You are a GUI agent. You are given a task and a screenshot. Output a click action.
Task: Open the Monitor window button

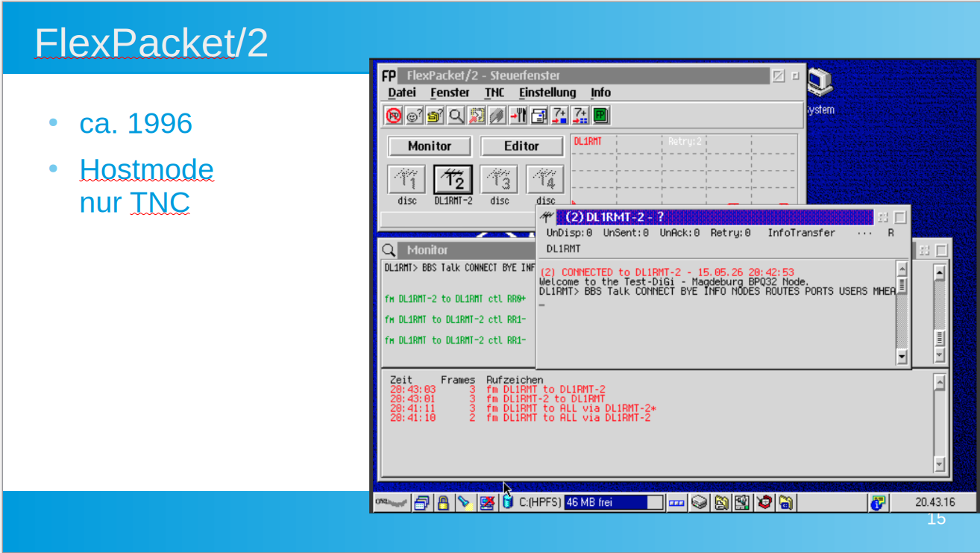tap(430, 146)
